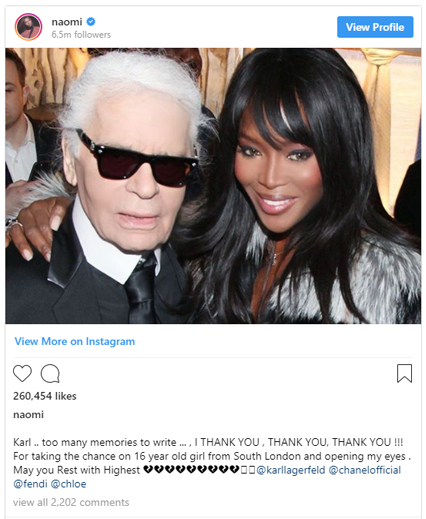Click the 260,454 likes count

coord(45,396)
